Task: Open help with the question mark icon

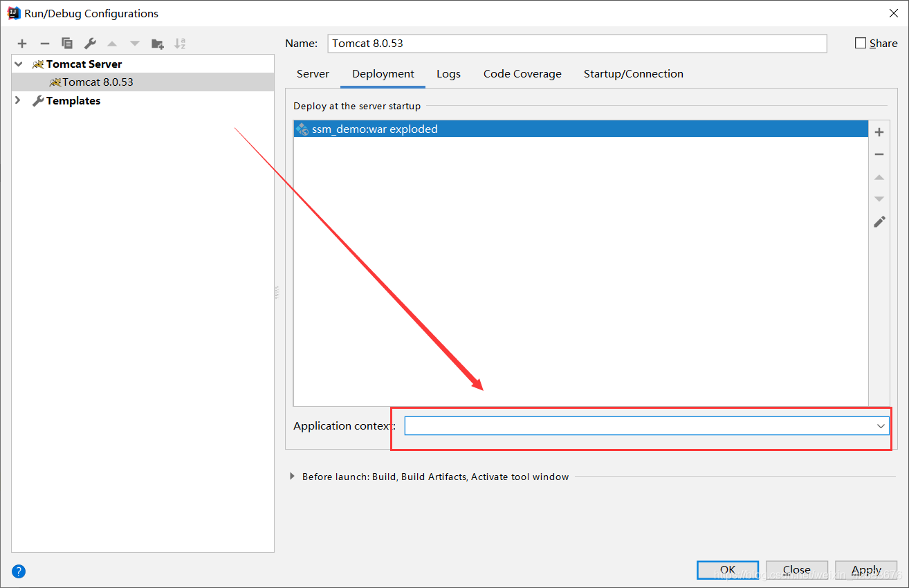Action: tap(19, 571)
